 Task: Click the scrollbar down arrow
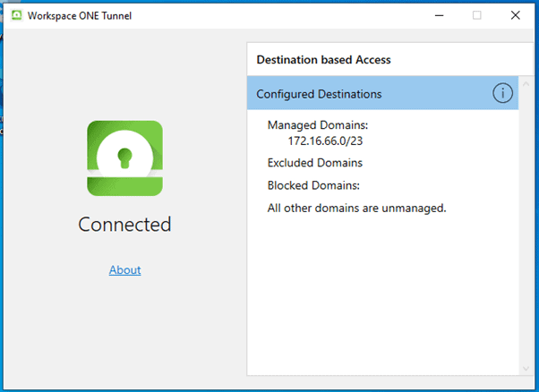click(526, 369)
